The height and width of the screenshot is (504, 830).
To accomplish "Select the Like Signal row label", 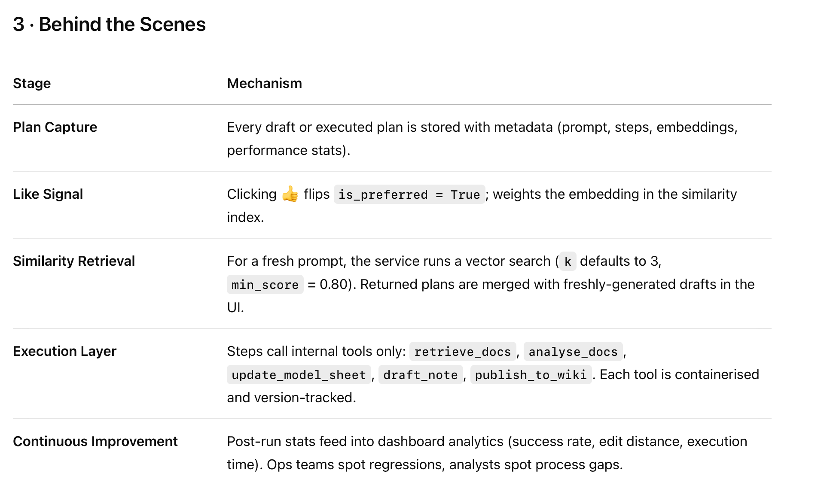I will 48,194.
